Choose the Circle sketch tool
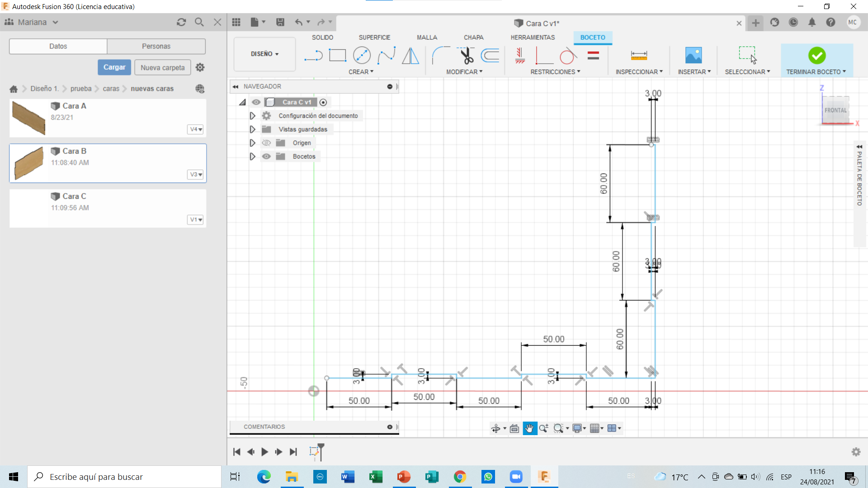 coord(362,56)
